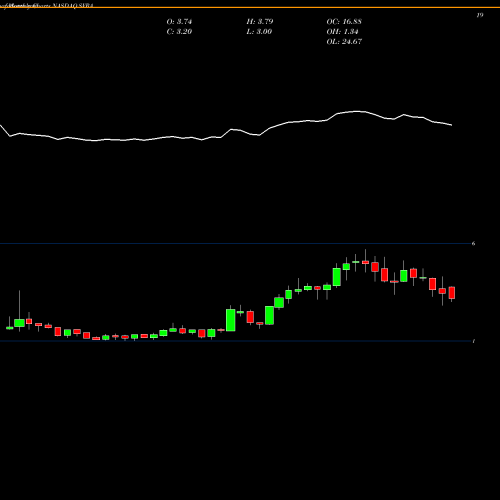Image resolution: width=500 pixels, height=500 pixels.
Task: Click the 'OC: 16.88' statistic
Action: tap(344, 22)
